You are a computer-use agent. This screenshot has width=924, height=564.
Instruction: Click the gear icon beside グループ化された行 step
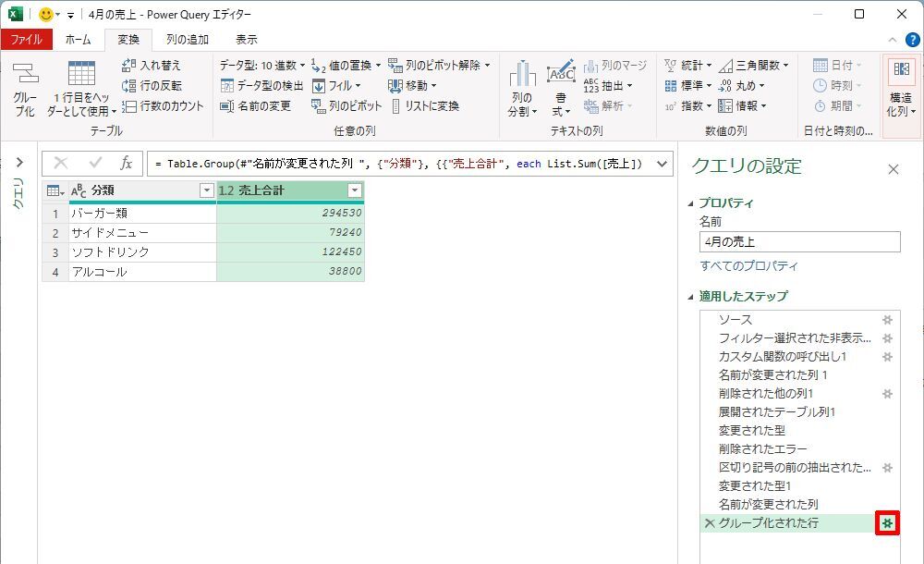click(x=887, y=523)
